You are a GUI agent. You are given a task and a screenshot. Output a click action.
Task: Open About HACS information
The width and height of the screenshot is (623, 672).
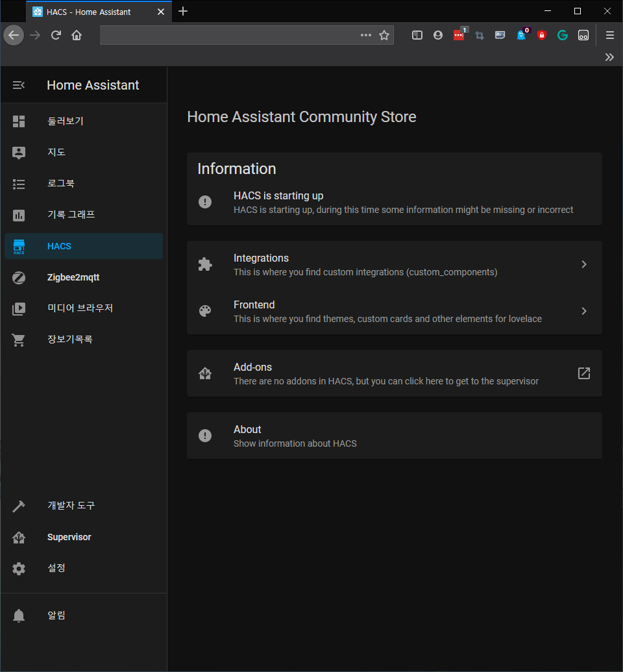[394, 436]
